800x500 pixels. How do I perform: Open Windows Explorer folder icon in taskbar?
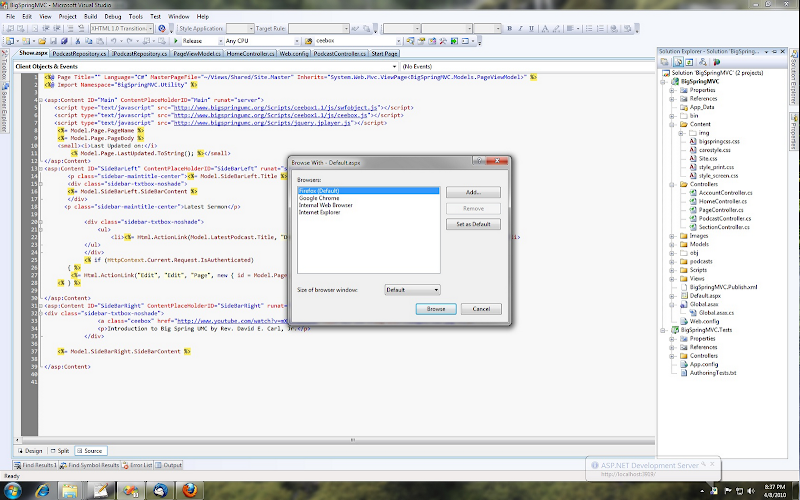pyautogui.click(x=72, y=490)
